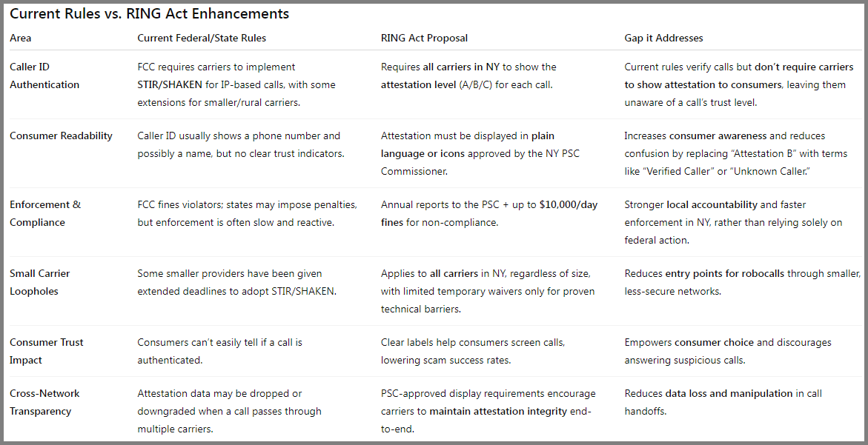The width and height of the screenshot is (868, 445).
Task: Click the 'Current Rules vs. RING Act Enhancements' heading
Action: [x=150, y=14]
